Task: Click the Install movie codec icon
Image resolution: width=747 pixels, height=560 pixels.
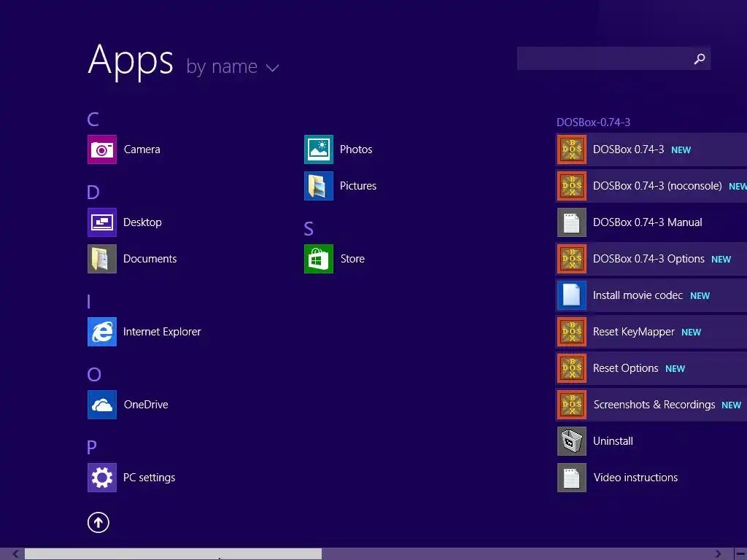Action: click(572, 295)
